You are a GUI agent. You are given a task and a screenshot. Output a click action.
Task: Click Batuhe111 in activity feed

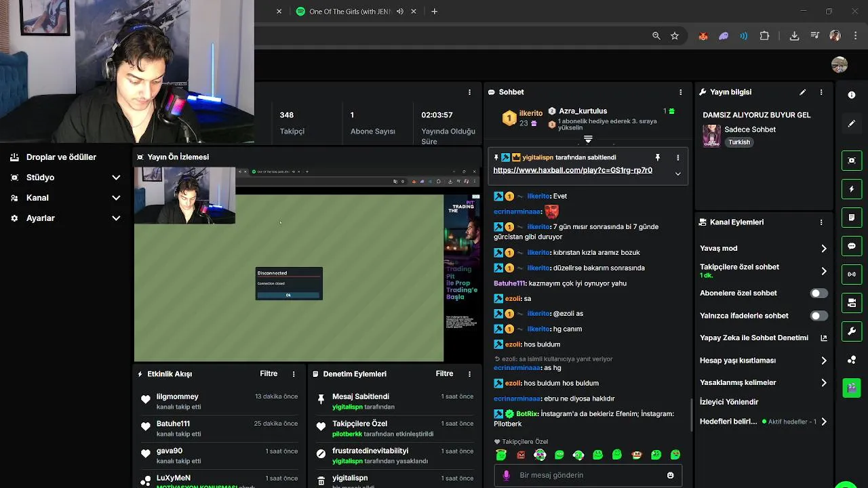[173, 424]
